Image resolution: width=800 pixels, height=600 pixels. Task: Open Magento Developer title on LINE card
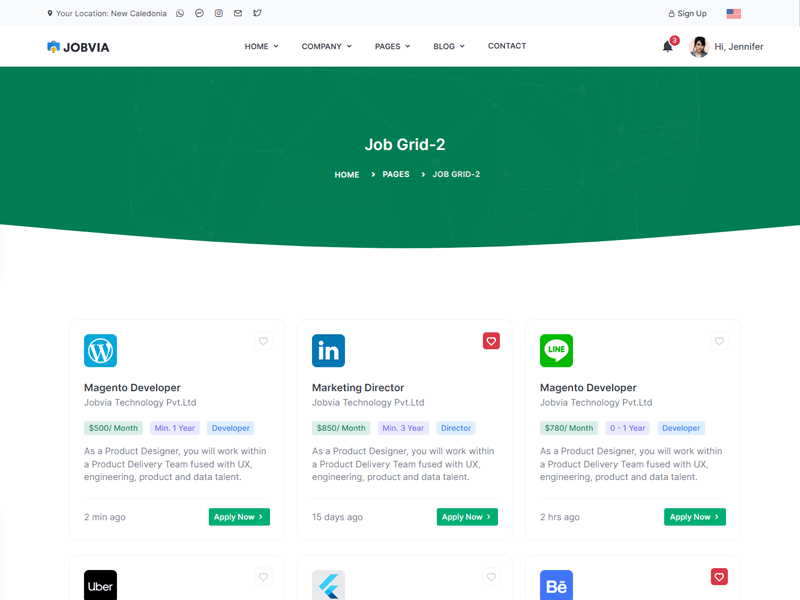click(588, 388)
